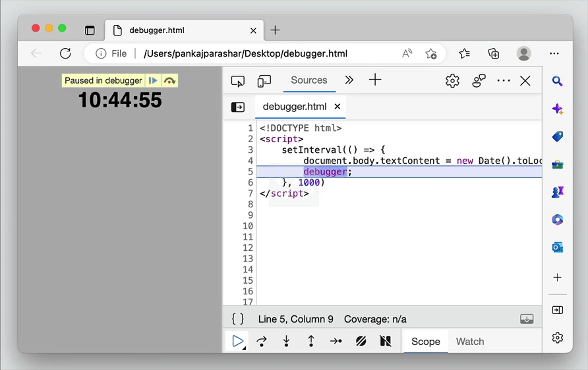Toggle Quick View drawer in the status bar

point(527,319)
